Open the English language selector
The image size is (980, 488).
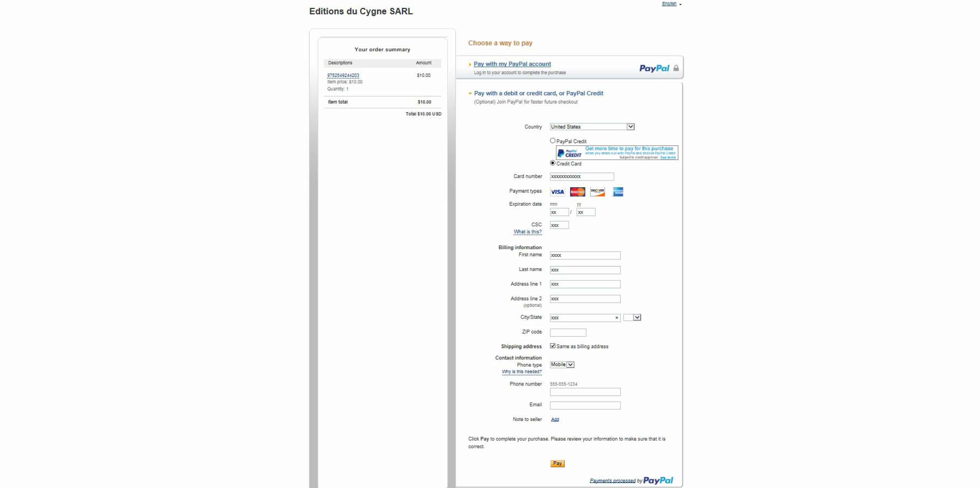pos(671,4)
